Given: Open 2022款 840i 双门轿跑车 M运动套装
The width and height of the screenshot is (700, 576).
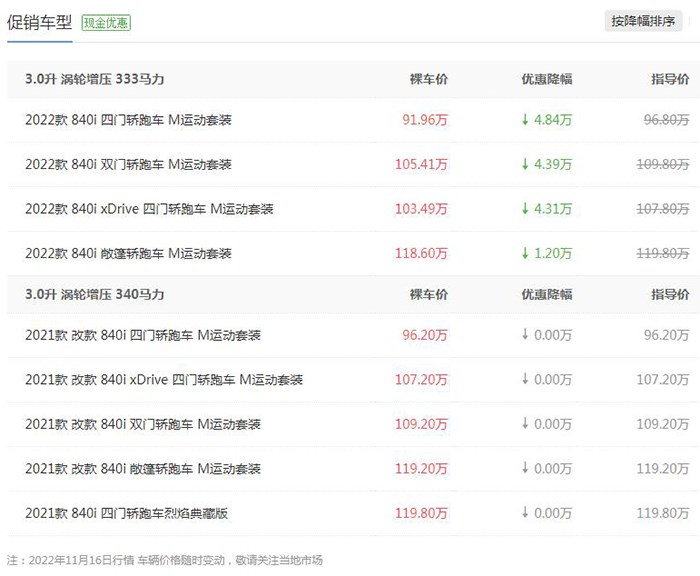Looking at the screenshot, I should 128,164.
